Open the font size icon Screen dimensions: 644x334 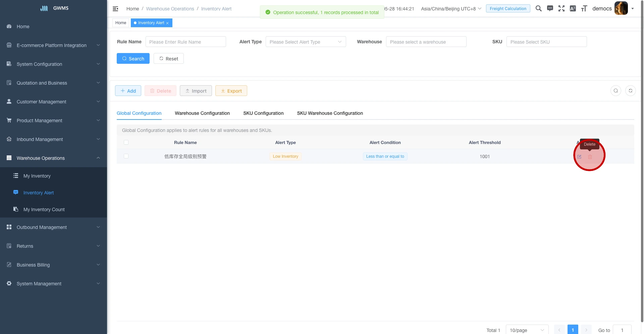pos(584,8)
